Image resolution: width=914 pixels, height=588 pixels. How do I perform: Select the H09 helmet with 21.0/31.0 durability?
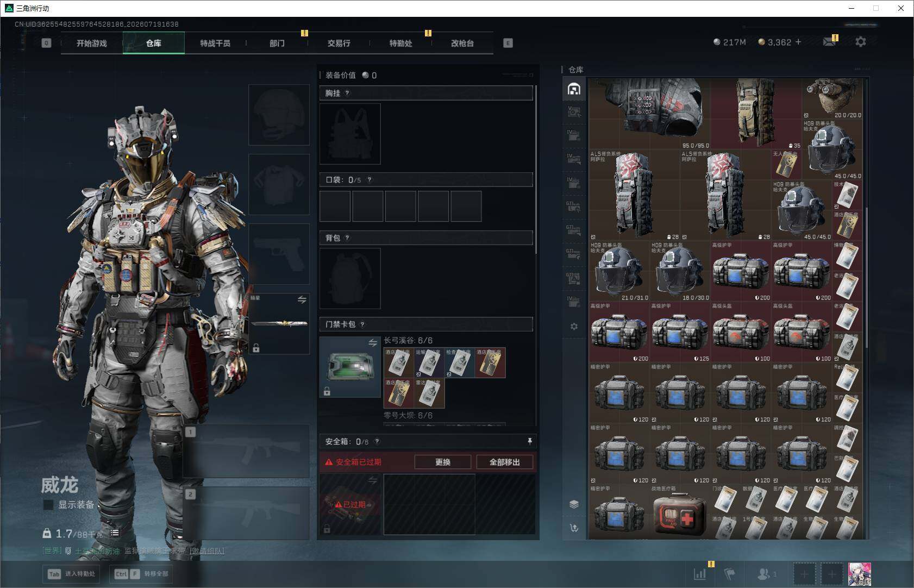click(619, 272)
